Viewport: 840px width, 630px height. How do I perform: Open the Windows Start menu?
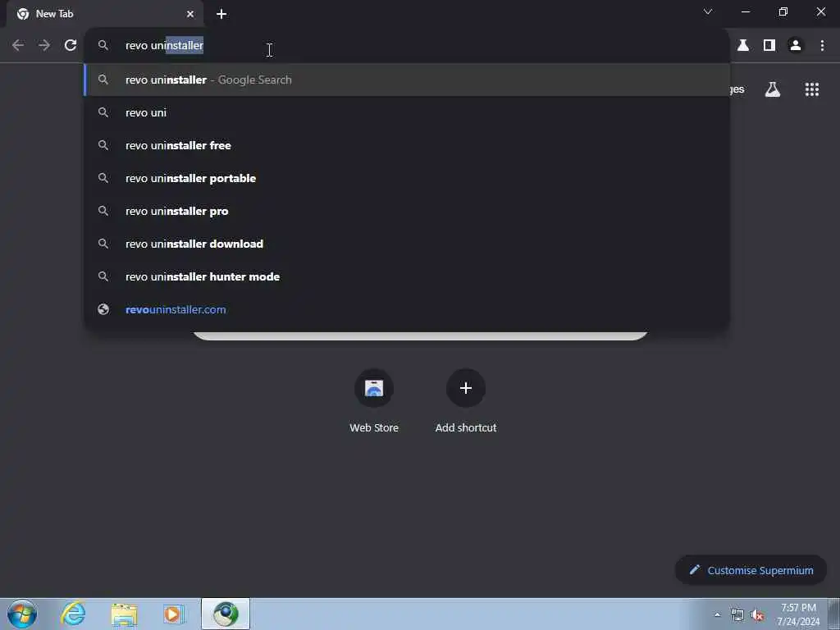pos(22,614)
